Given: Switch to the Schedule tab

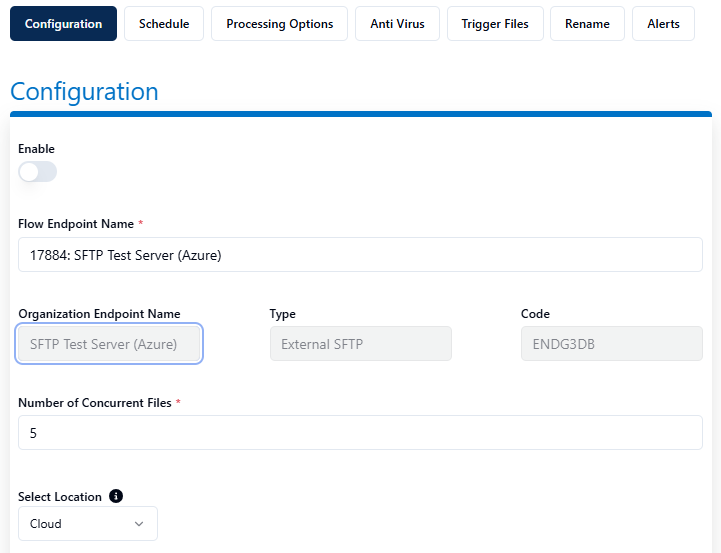Looking at the screenshot, I should click(x=164, y=24).
